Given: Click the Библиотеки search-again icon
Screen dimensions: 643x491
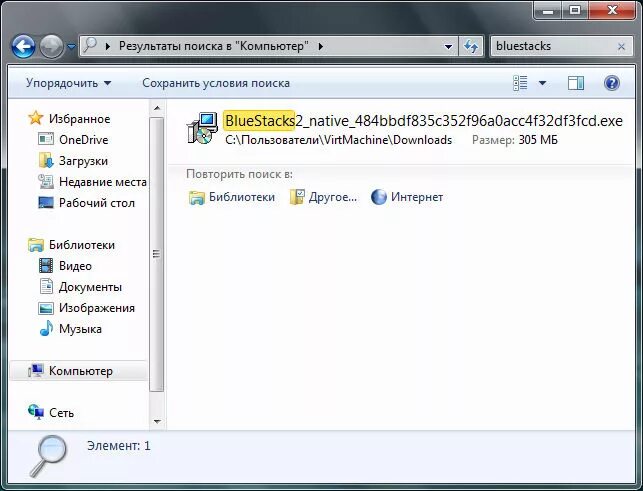Looking at the screenshot, I should [x=196, y=197].
